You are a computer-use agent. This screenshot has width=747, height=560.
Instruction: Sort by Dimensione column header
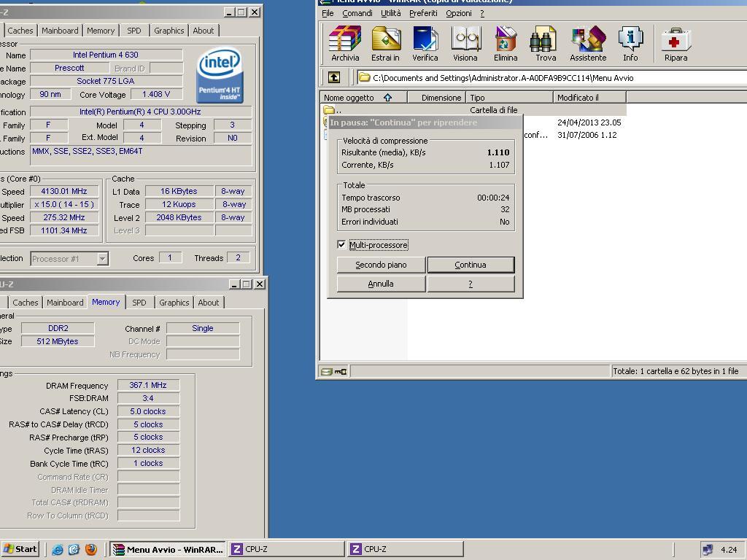point(436,98)
